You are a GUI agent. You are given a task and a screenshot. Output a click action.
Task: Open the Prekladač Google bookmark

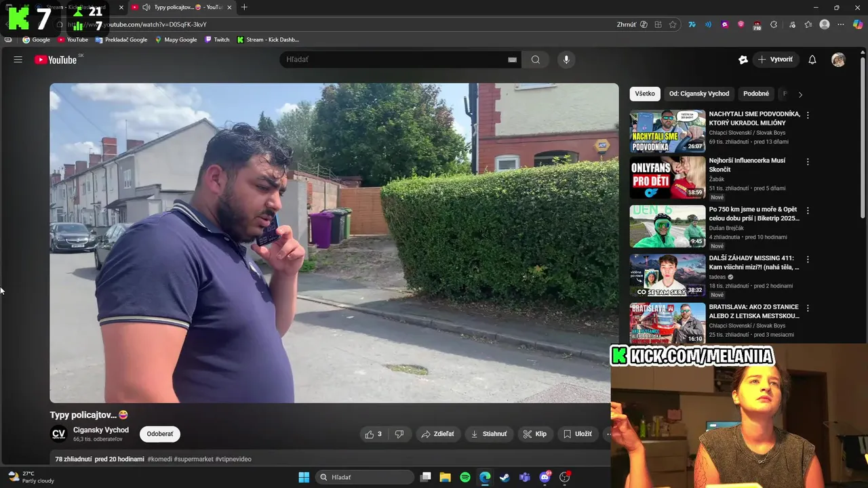tap(121, 40)
